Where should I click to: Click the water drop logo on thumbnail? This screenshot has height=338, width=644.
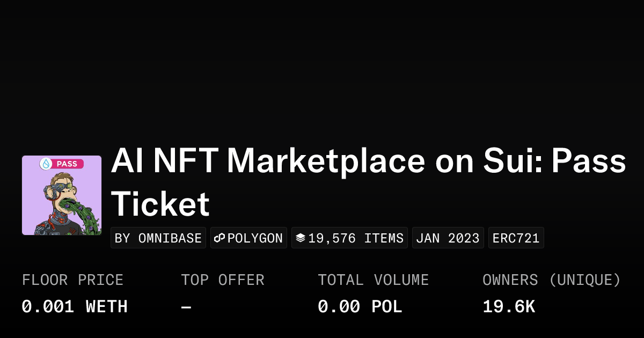click(x=46, y=164)
